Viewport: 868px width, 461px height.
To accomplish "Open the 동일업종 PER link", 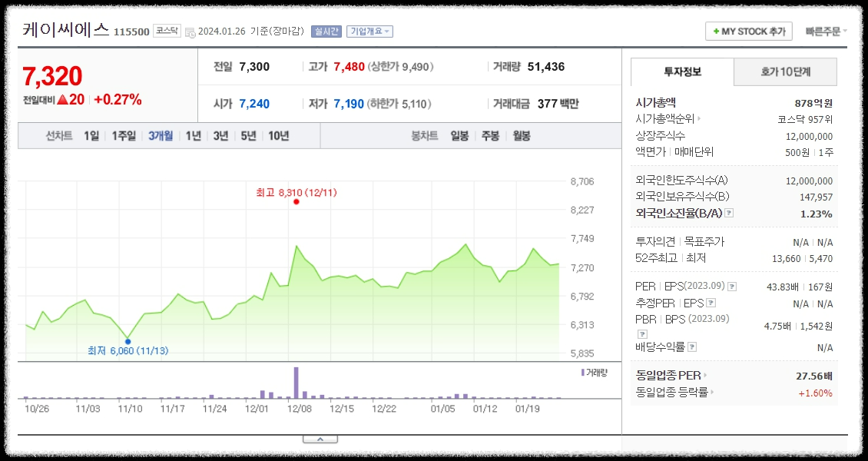I will [x=668, y=376].
